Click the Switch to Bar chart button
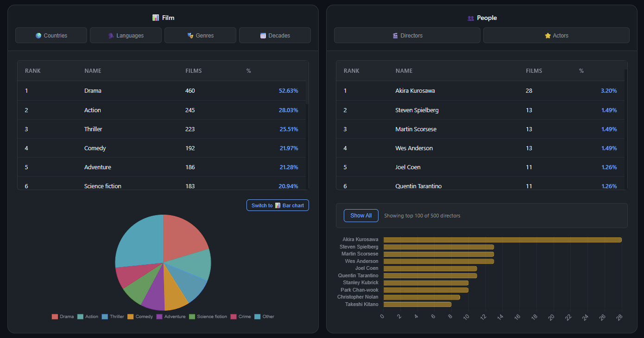The image size is (644, 338). [278, 205]
